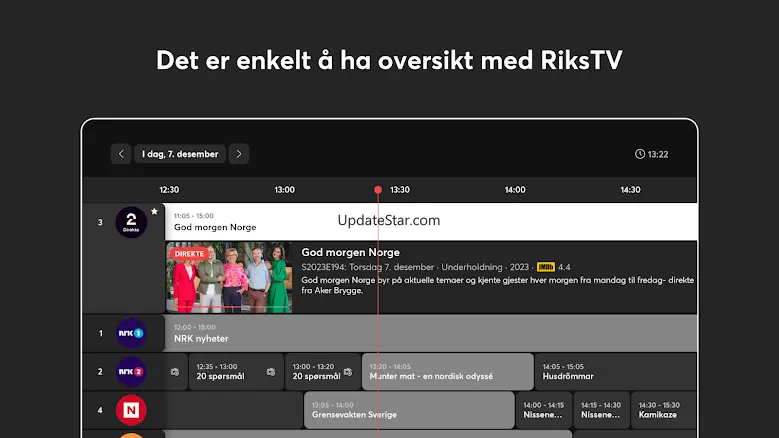Go to next day with right arrow
This screenshot has height=438, width=779.
point(239,154)
